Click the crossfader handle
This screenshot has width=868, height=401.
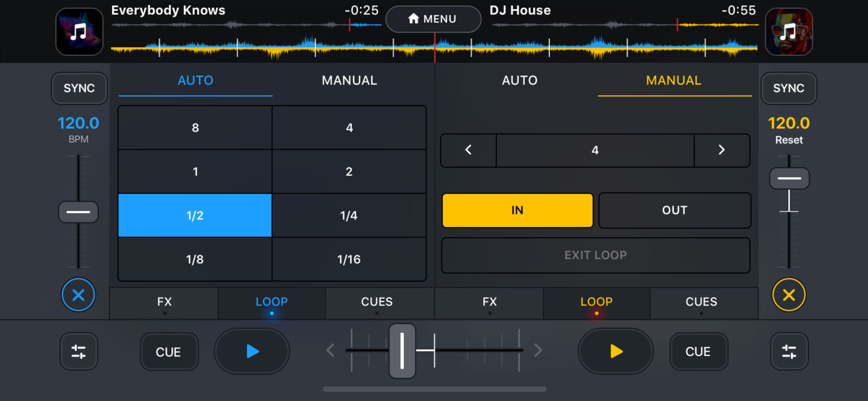[402, 350]
